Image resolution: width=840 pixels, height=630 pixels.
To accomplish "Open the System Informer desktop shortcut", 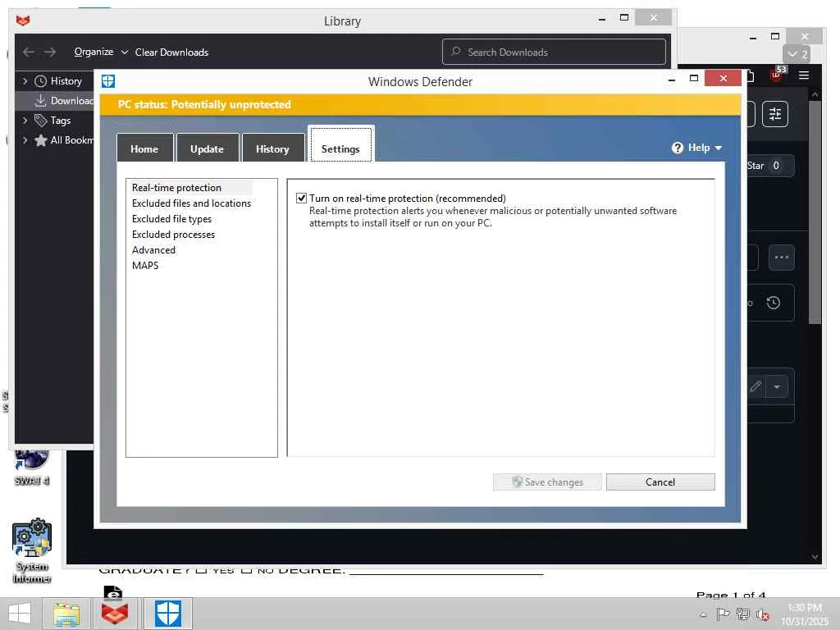I will coord(32,550).
